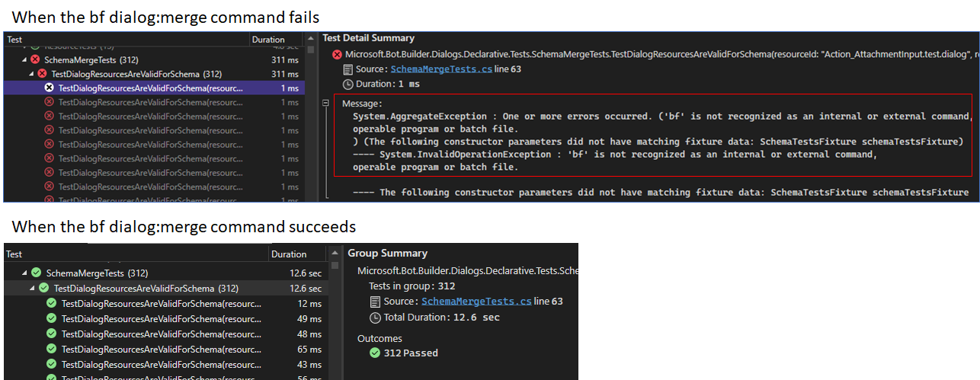Click scroll-up arrow of passed test list
The image size is (980, 380).
335,252
